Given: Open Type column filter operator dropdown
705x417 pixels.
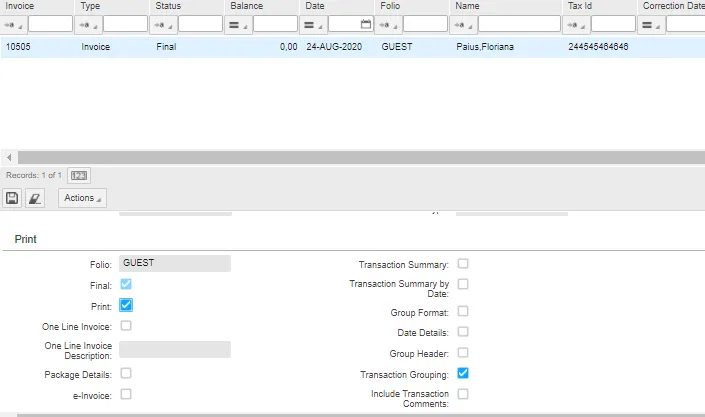Looking at the screenshot, I should pos(89,25).
